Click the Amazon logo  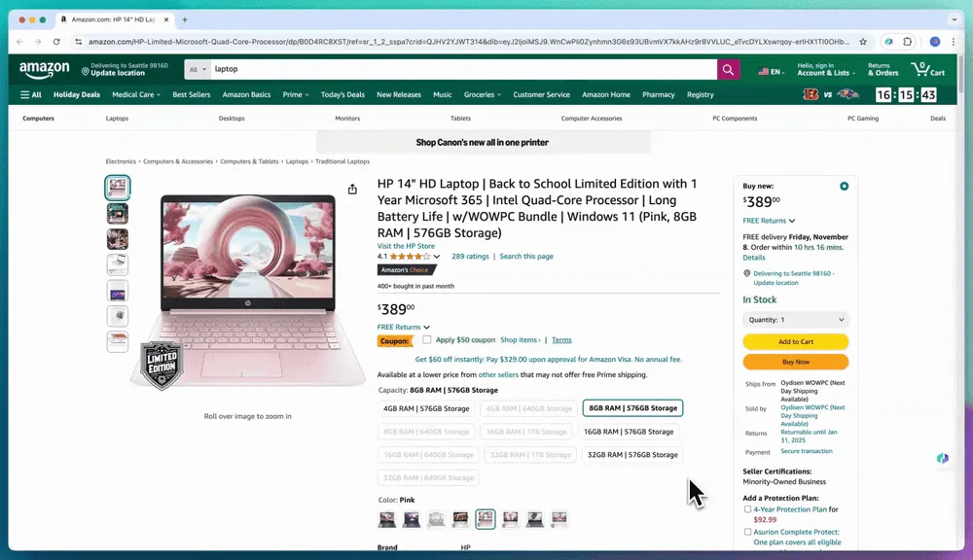(x=44, y=69)
